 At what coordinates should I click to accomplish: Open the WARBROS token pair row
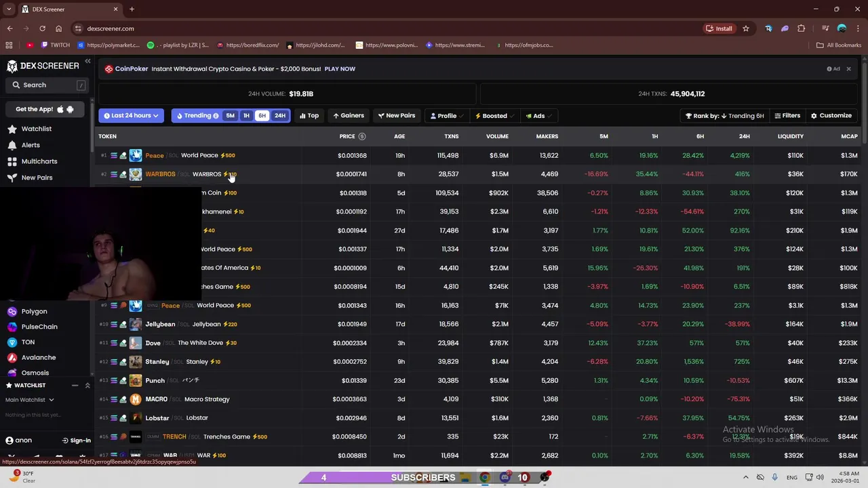coord(478,174)
